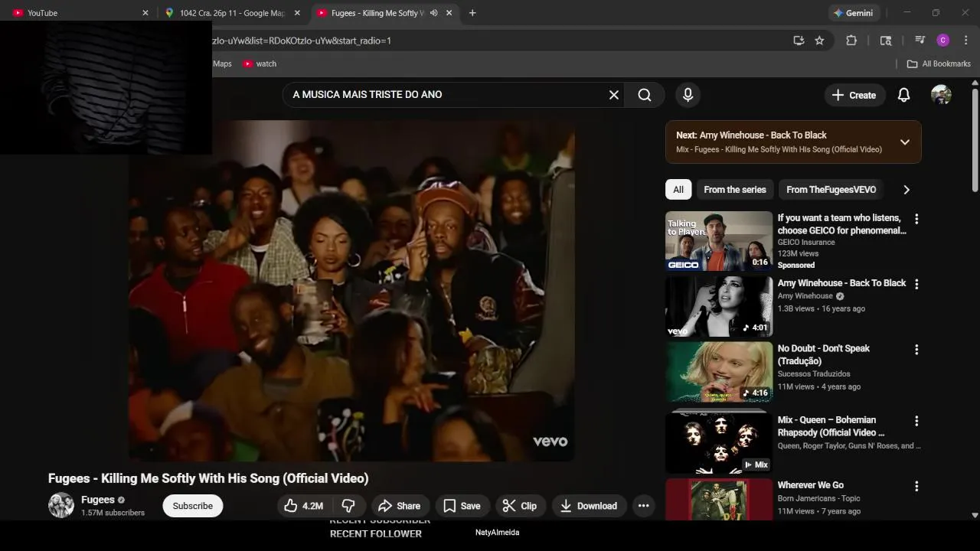Image resolution: width=980 pixels, height=551 pixels.
Task: Dislike the video with thumbs down
Action: 348,506
